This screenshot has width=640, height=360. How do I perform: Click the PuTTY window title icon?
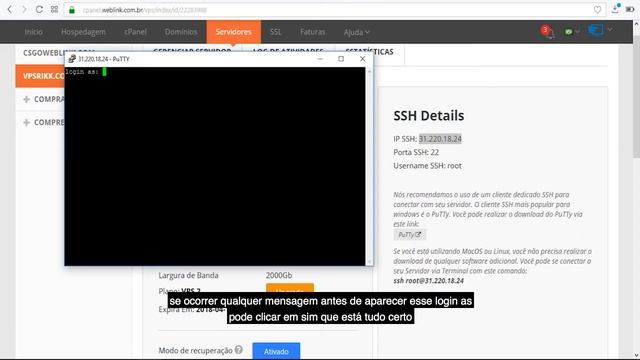tap(72, 59)
